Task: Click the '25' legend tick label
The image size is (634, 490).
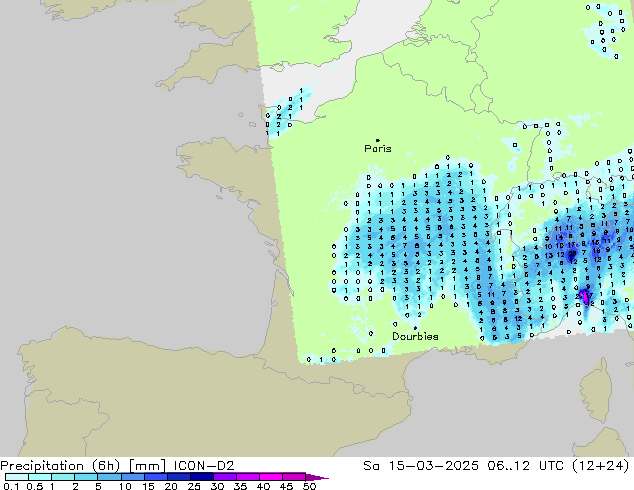Action: tap(194, 486)
